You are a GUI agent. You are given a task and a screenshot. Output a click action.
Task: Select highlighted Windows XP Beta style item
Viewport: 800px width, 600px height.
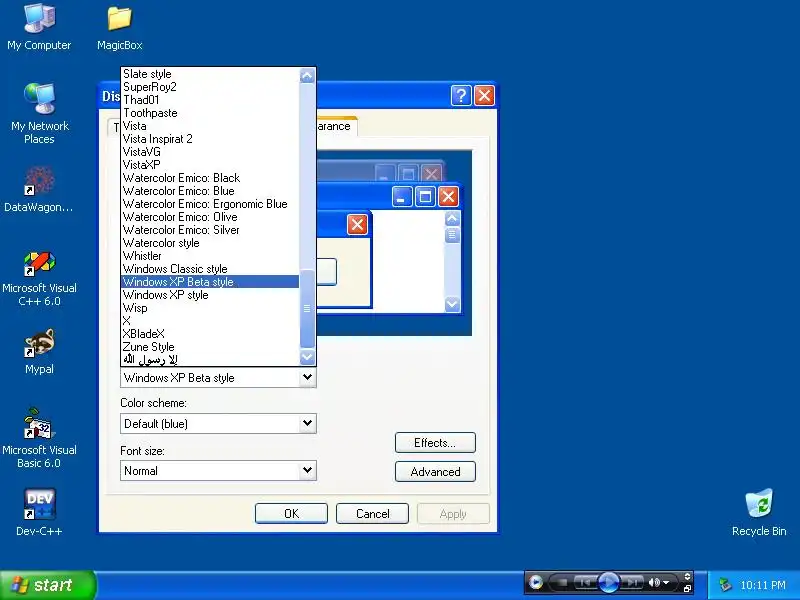pos(210,282)
